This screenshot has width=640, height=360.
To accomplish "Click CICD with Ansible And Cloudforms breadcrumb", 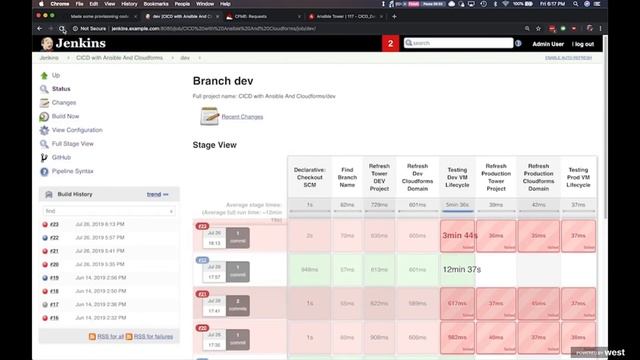I will click(119, 58).
